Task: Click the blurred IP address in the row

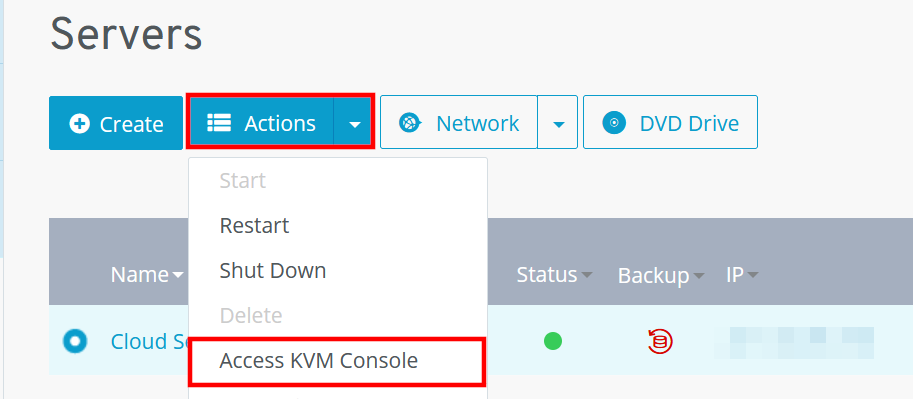Action: [802, 342]
